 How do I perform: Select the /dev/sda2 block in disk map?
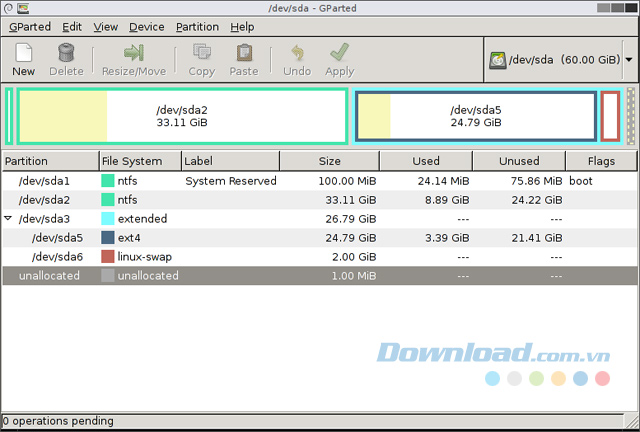182,116
